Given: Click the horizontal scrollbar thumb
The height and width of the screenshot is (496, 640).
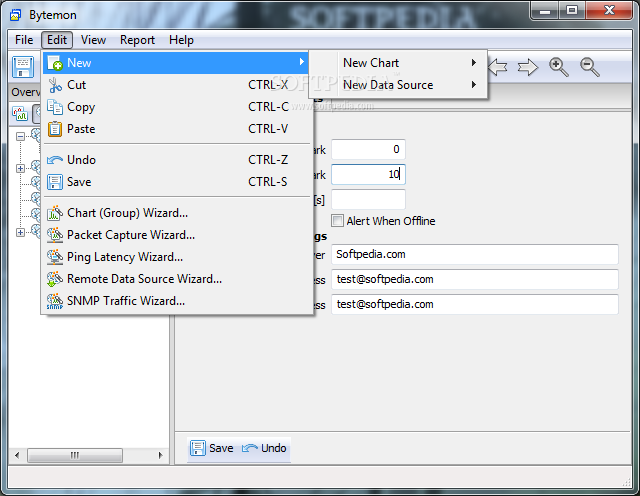Looking at the screenshot, I should click(75, 455).
